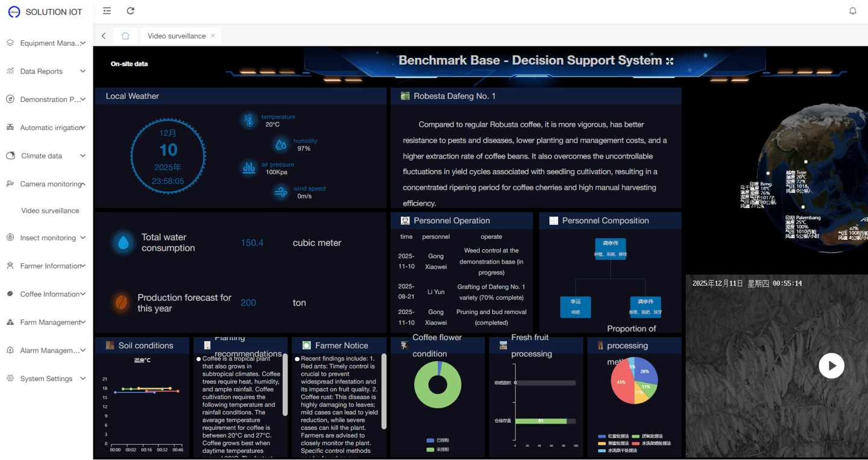The height and width of the screenshot is (460, 868).
Task: Play the surveillance camera video
Action: point(831,365)
